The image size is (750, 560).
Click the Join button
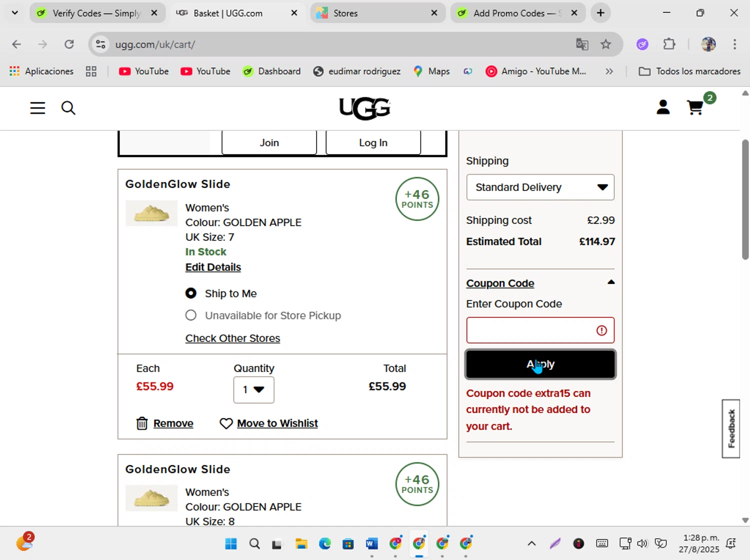[x=269, y=143]
